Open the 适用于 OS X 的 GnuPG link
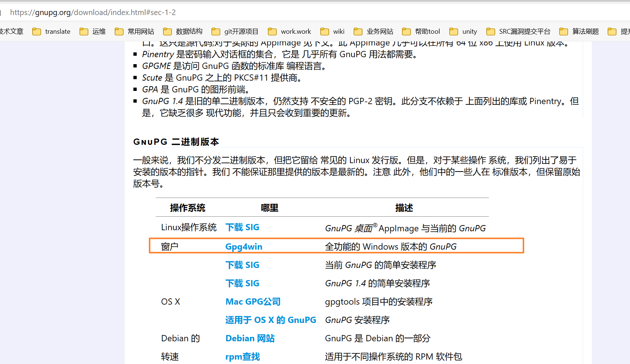The width and height of the screenshot is (630, 364). click(270, 320)
